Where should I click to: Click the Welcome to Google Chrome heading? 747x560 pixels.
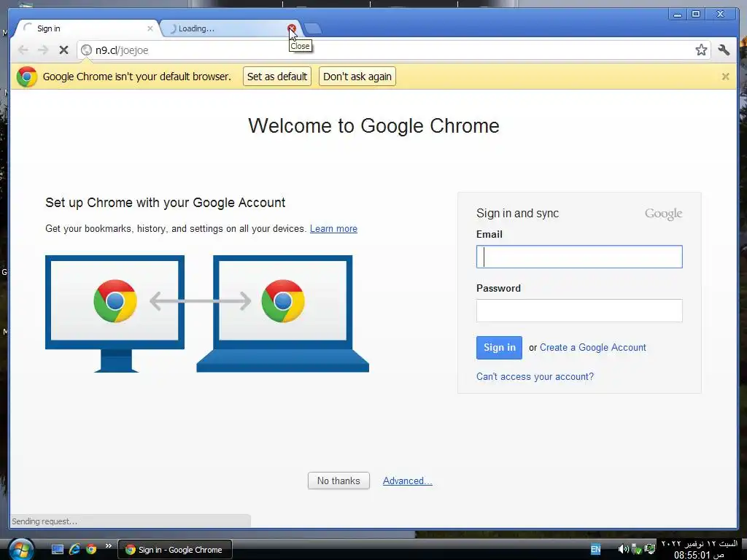373,126
